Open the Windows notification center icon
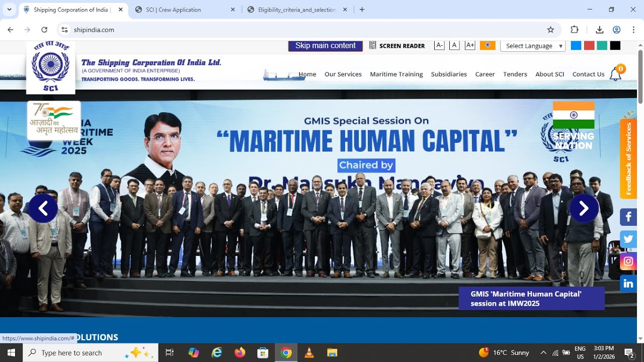 pyautogui.click(x=629, y=352)
